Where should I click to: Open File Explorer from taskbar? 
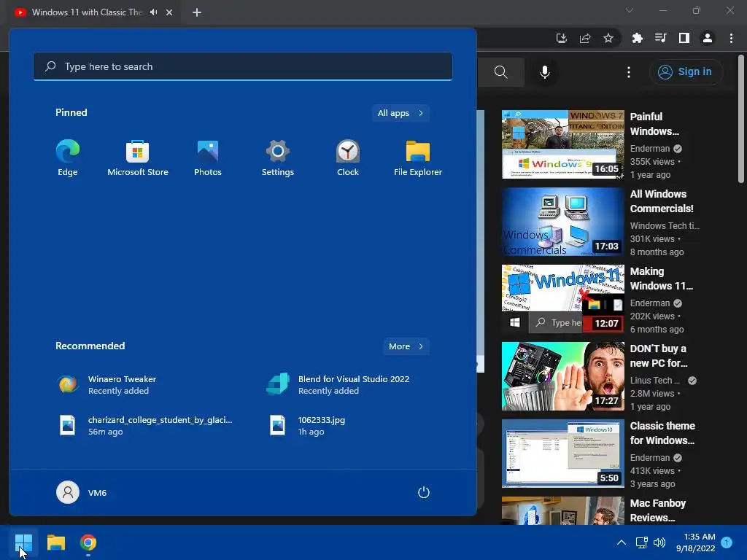55,542
